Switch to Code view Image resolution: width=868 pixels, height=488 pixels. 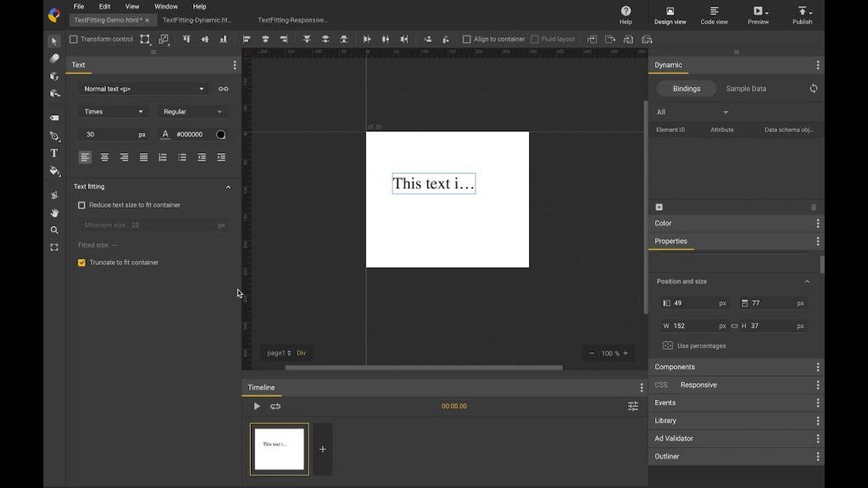point(714,15)
